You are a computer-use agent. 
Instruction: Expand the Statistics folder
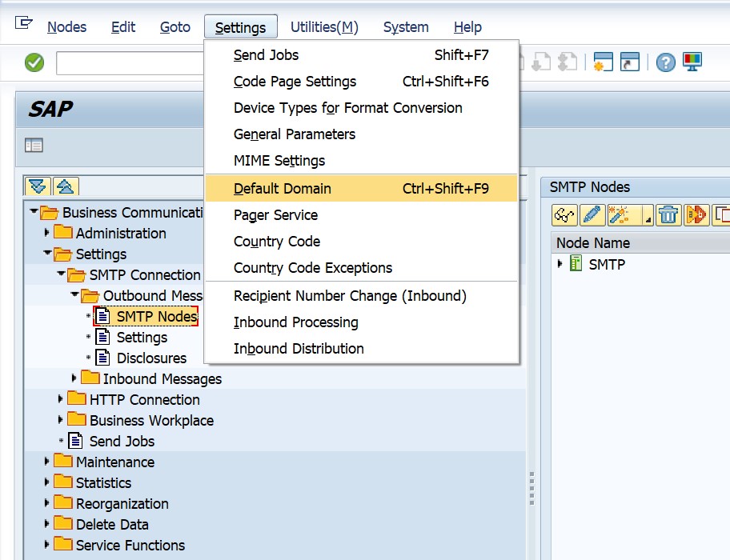coord(46,482)
